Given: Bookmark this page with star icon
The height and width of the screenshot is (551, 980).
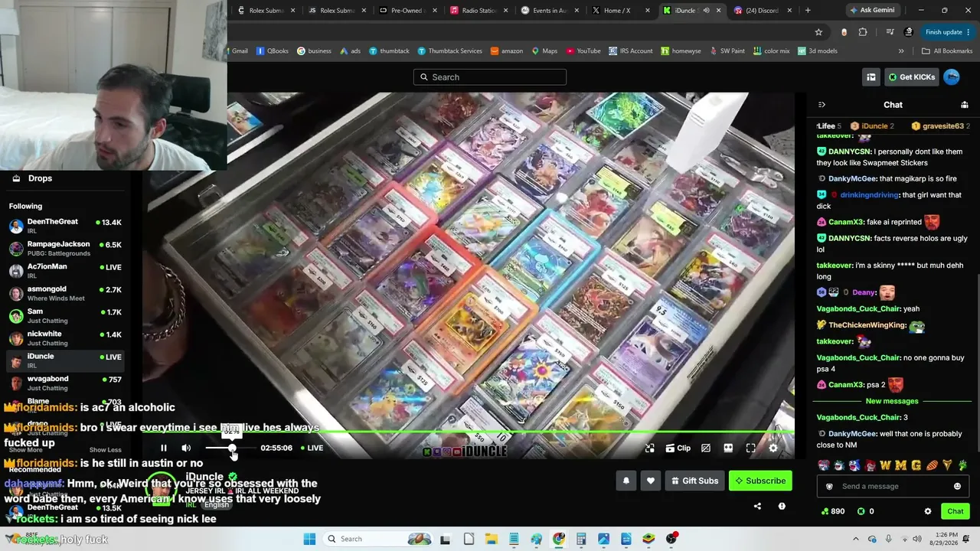Looking at the screenshot, I should pos(818,32).
